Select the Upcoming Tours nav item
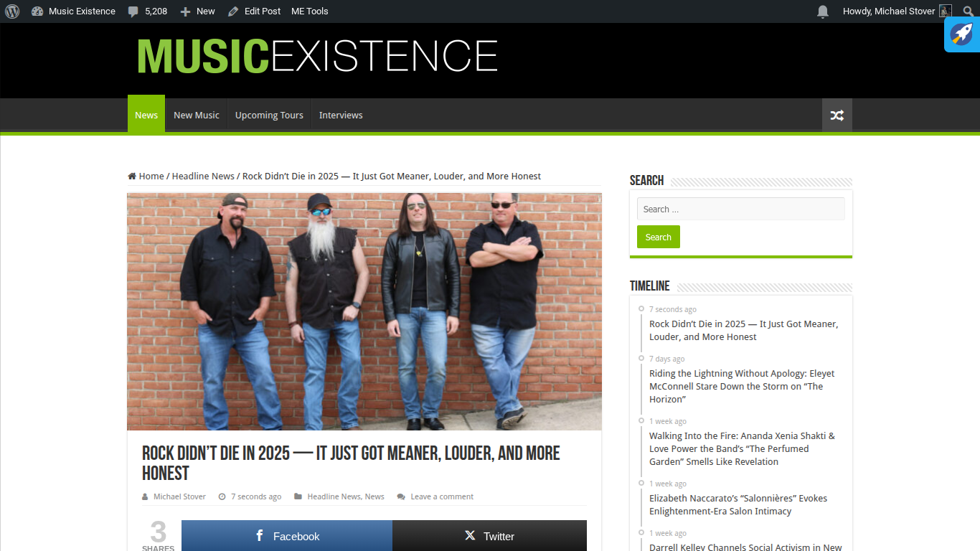980x551 pixels. click(269, 115)
